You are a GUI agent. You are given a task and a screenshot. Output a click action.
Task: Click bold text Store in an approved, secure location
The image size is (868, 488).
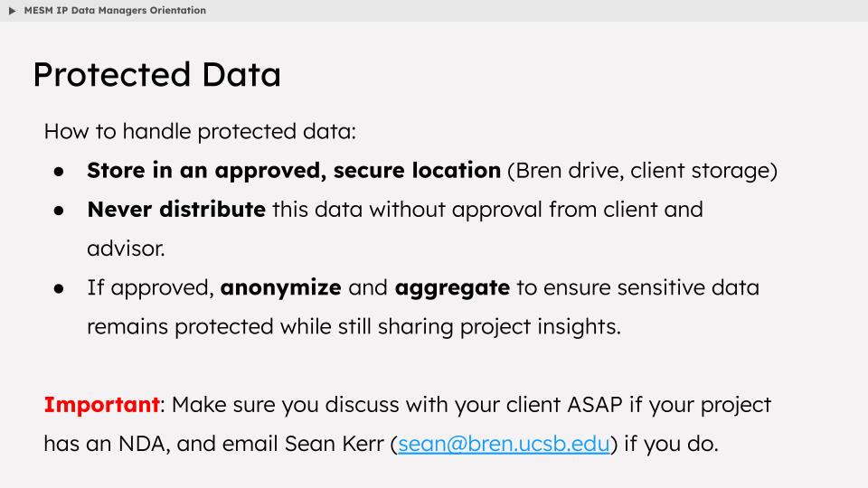294,171
